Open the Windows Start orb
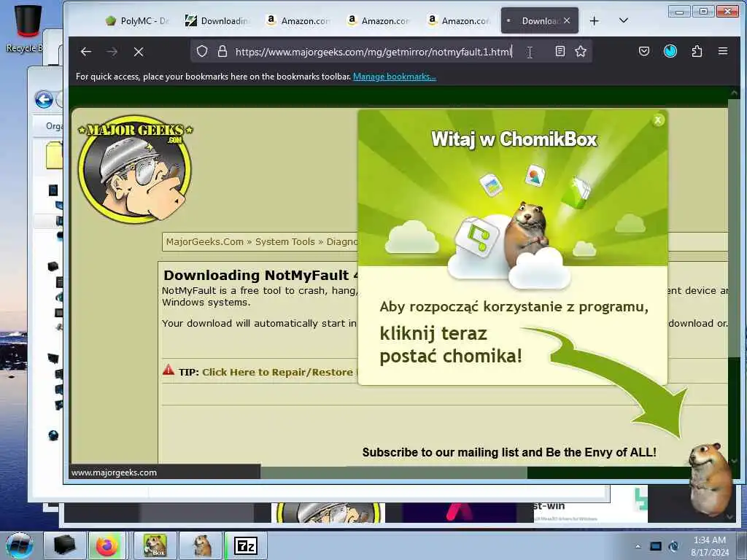 point(19,545)
